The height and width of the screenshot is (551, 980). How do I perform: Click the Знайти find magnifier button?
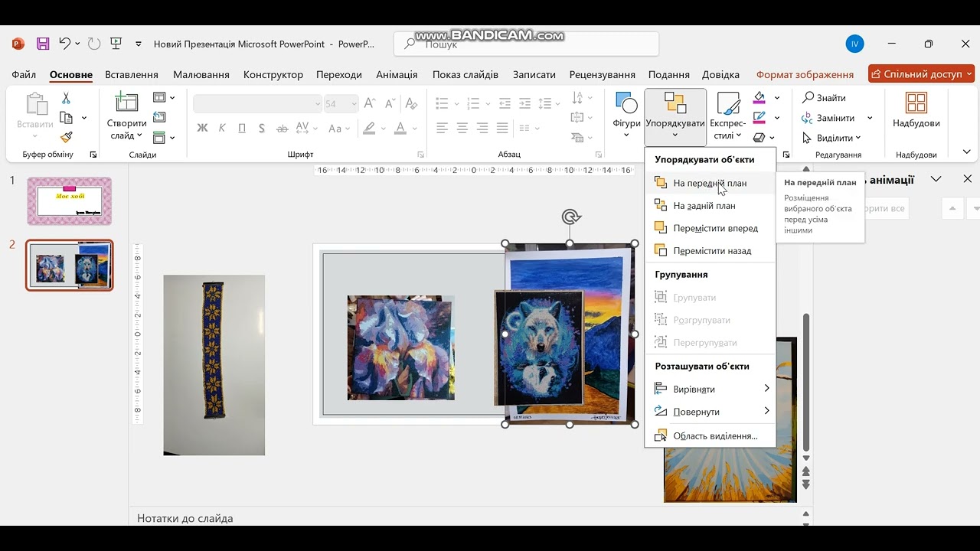click(824, 98)
